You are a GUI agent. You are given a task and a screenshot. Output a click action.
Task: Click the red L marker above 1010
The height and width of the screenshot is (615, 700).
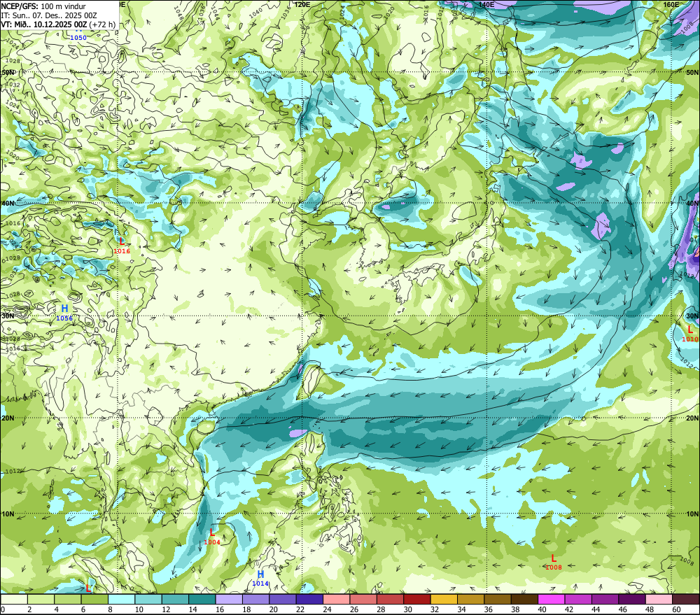[690, 330]
